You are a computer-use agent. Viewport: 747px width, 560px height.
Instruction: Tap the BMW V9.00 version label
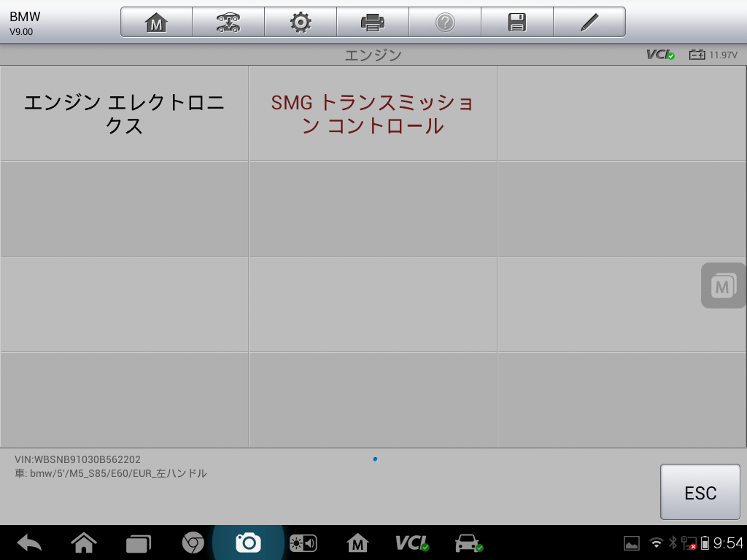click(x=25, y=23)
